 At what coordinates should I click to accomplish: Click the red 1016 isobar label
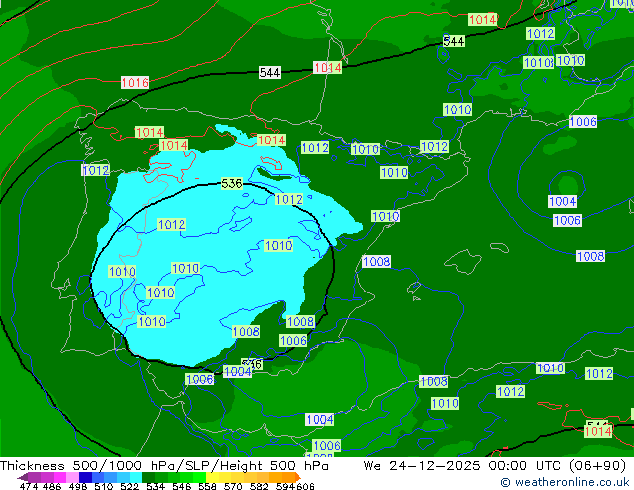click(135, 82)
